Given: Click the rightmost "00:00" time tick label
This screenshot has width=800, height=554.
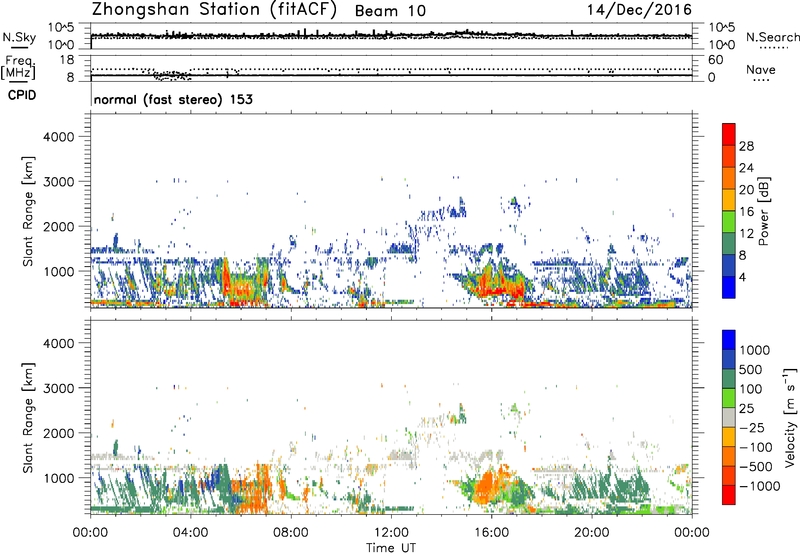Looking at the screenshot, I should tap(692, 533).
